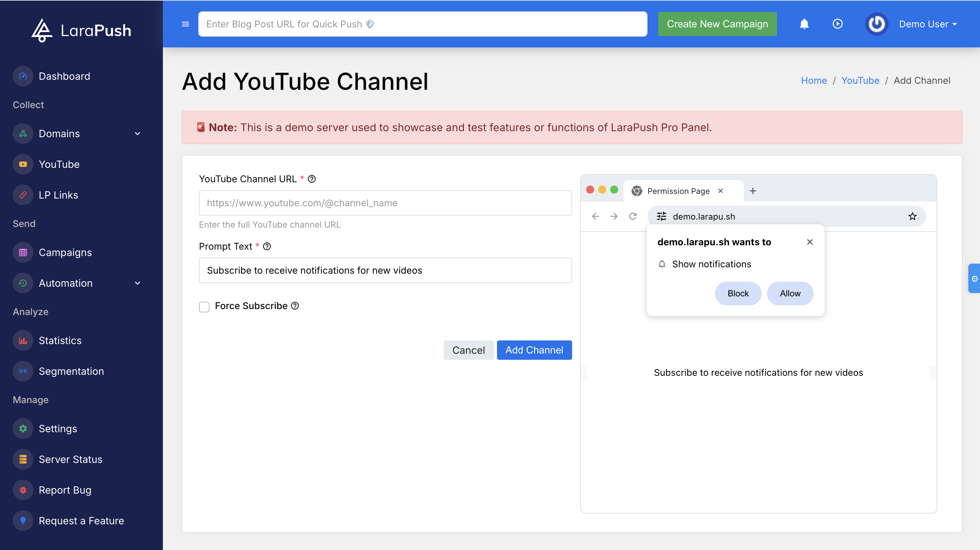980x550 pixels.
Task: Follow the YouTube breadcrumb link
Action: tap(860, 81)
